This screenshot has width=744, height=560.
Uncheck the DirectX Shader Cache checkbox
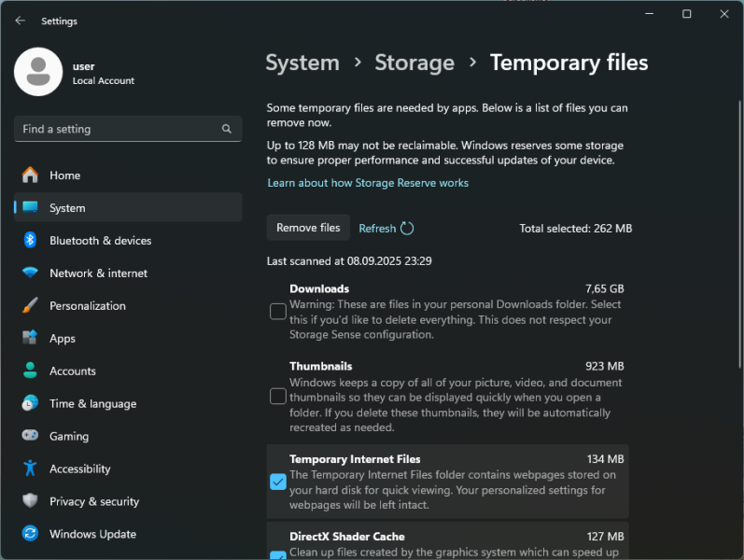coord(278,555)
